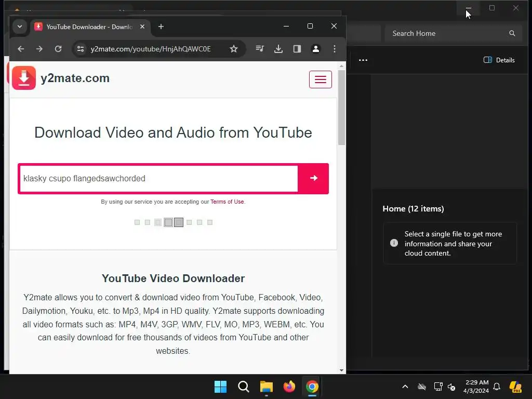Click the OneDrive cloud tray icon

point(422,387)
